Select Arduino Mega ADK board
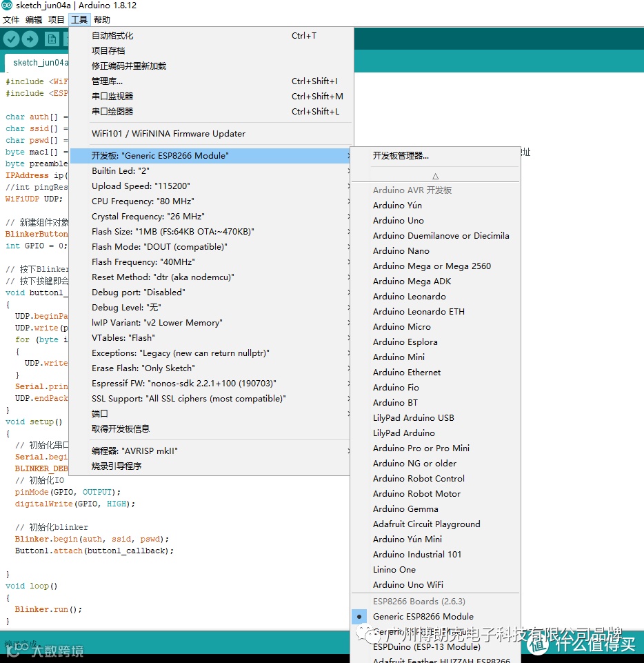 pyautogui.click(x=435, y=281)
